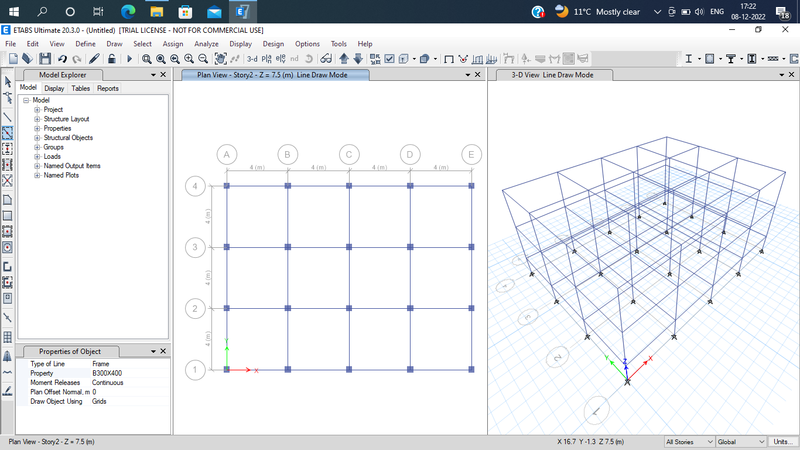Click the Draw Object Using Grids value

(x=130, y=402)
